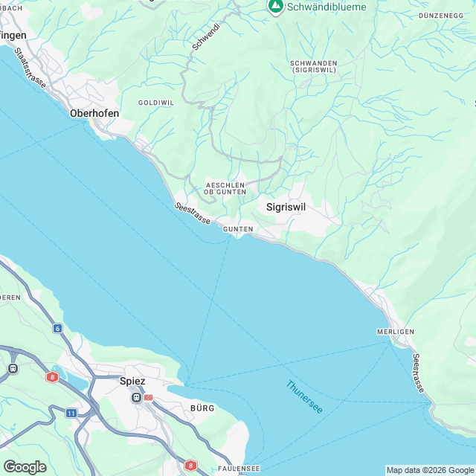Image resolution: width=476 pixels, height=476 pixels.
Task: Click the route 8 shield west of Spiez
Action: click(x=52, y=377)
